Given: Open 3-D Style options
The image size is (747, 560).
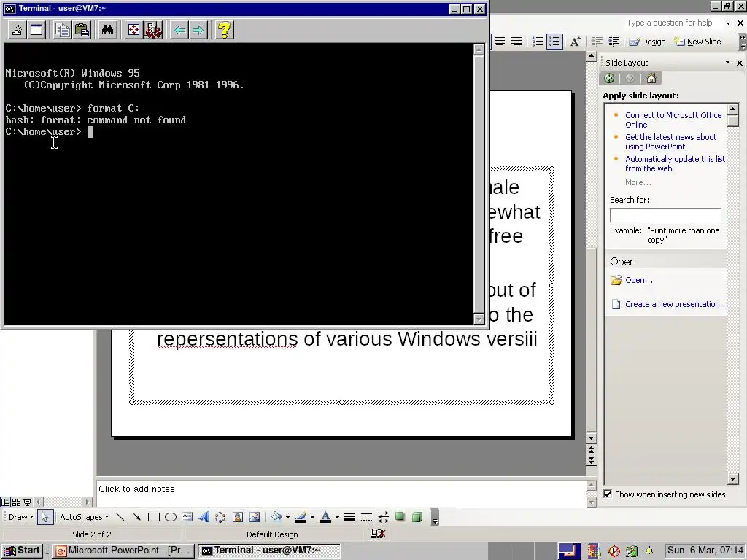Looking at the screenshot, I should pos(417,517).
